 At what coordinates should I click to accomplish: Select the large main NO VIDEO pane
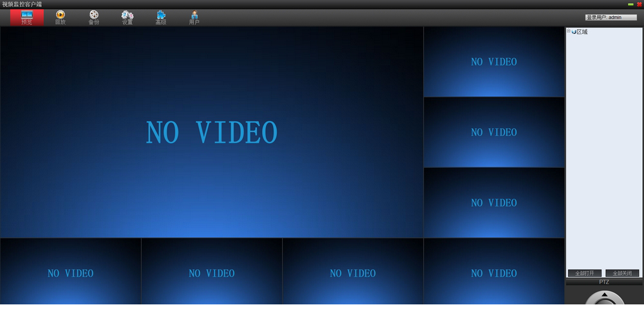[x=211, y=132]
